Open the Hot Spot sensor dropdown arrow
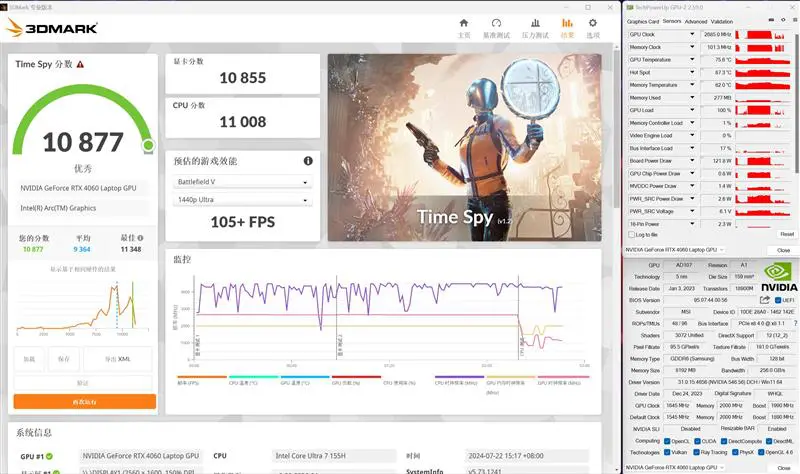800x474 pixels. (x=692, y=72)
